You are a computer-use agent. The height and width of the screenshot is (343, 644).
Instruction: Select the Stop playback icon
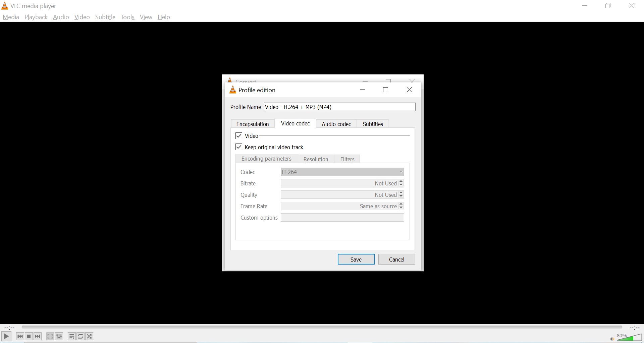(x=29, y=336)
